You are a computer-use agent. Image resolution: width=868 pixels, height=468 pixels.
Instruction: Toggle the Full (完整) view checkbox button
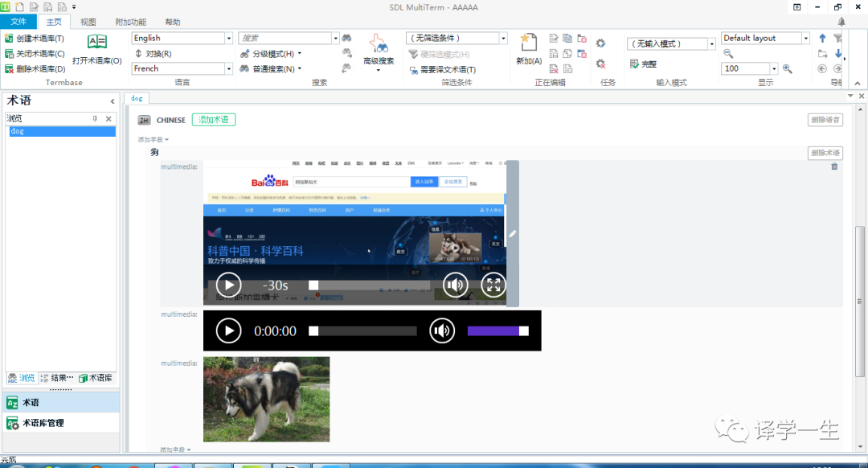pyautogui.click(x=643, y=64)
